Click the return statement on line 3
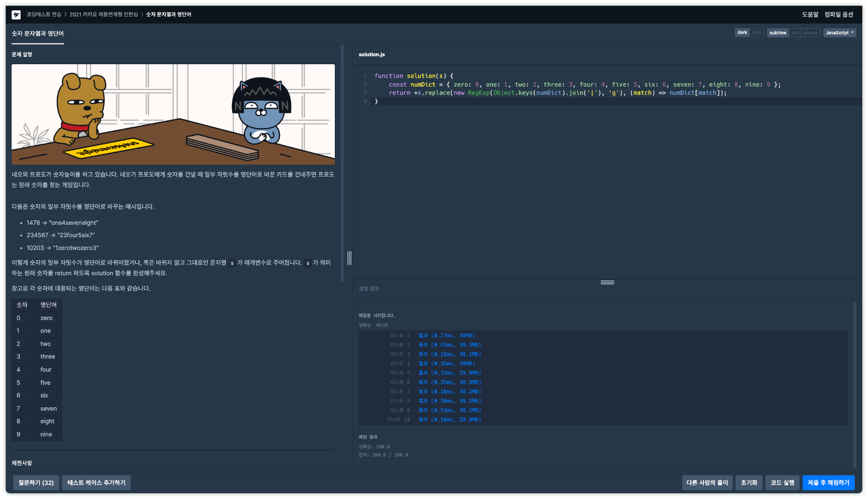Screen dimensions: 868x499 click(558, 93)
